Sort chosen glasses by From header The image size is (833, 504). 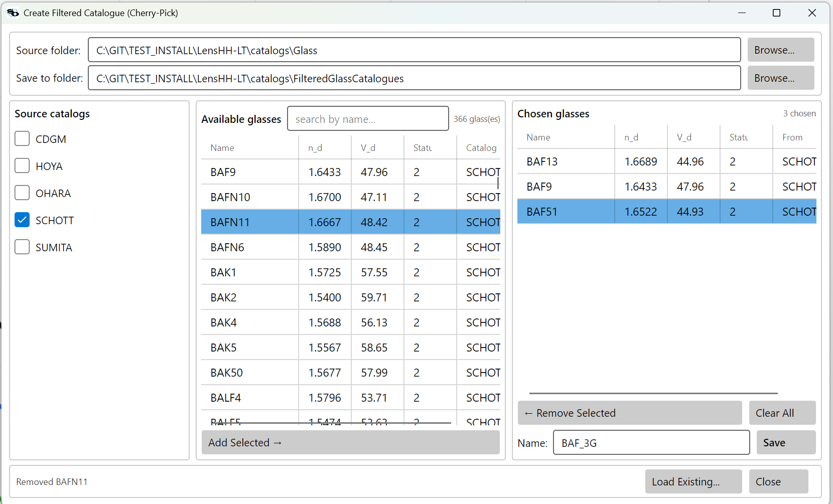tap(794, 137)
